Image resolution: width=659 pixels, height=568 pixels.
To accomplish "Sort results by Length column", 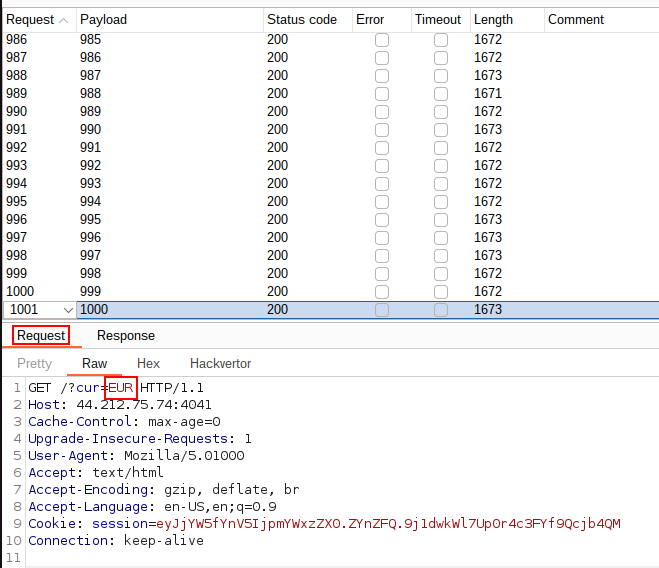I will click(x=507, y=20).
